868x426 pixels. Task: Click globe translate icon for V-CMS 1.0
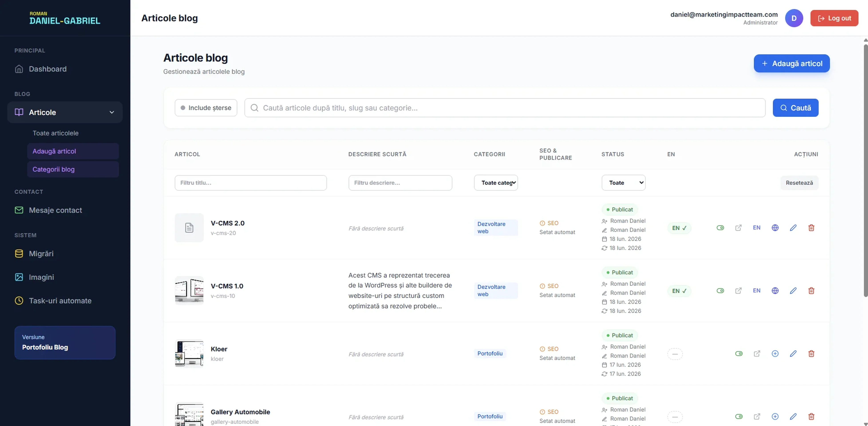pyautogui.click(x=775, y=291)
